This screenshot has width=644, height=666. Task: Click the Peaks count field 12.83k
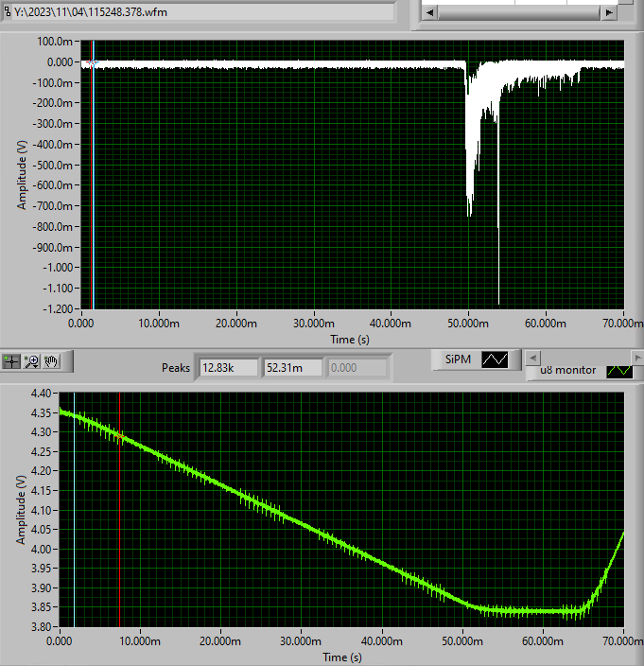229,368
